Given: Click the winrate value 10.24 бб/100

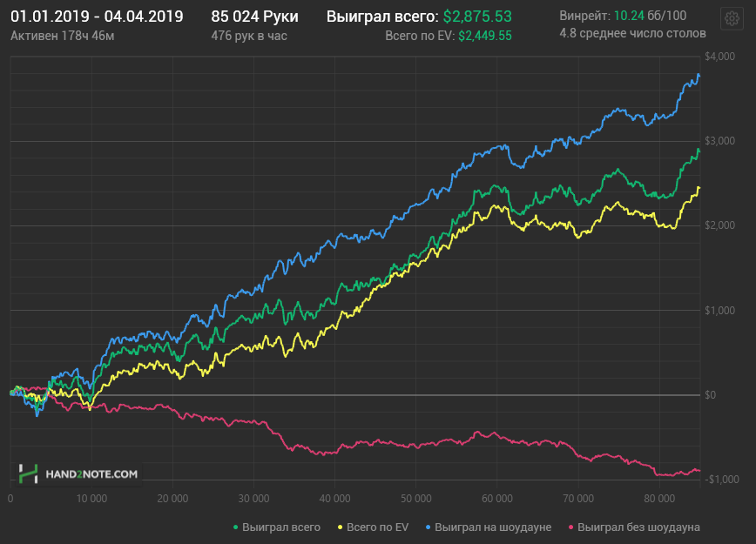Looking at the screenshot, I should click(650, 16).
